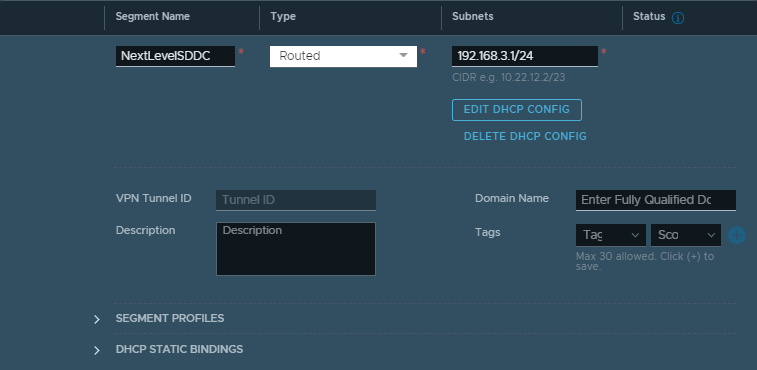Click the Domain Name input field
Viewport: 757px width, 370px height.
tap(656, 200)
